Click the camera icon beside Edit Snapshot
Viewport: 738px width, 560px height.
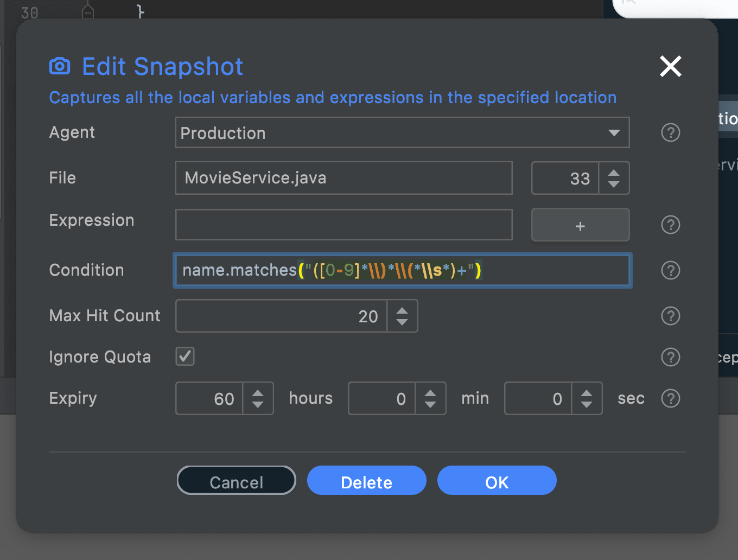(60, 66)
